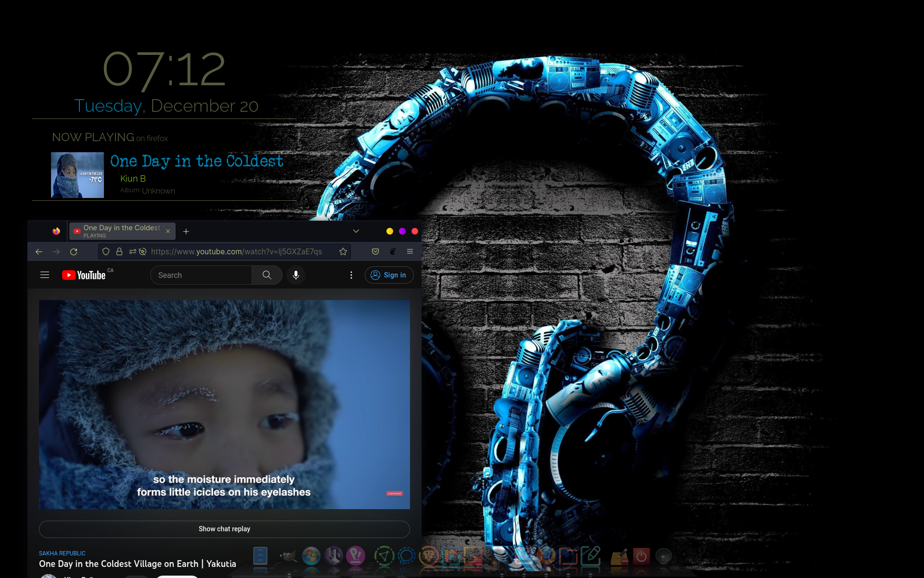The image size is (924, 578).
Task: Open the Windows orb icon in the dock
Action: pos(311,556)
